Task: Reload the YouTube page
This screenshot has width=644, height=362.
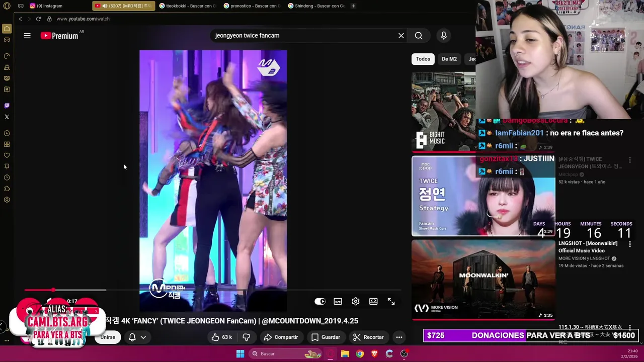Action: (38, 19)
